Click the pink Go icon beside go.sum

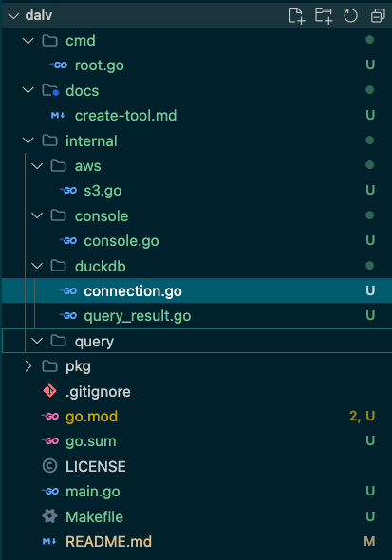click(49, 441)
